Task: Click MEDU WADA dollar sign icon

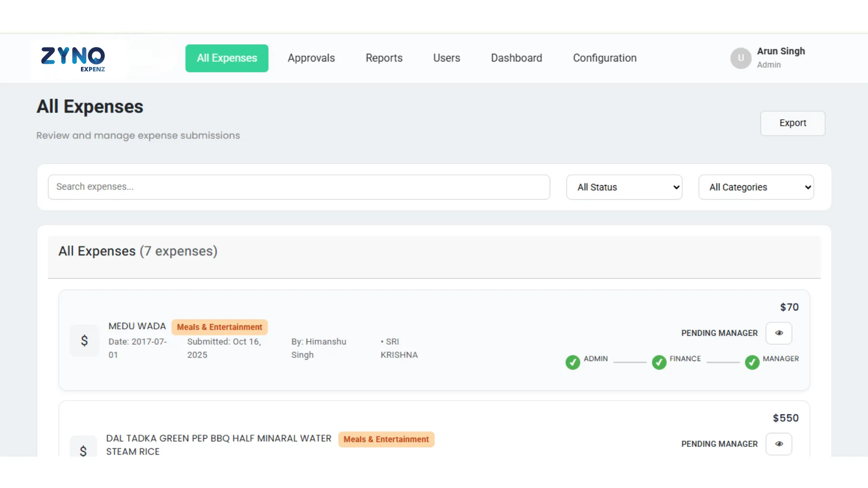Action: tap(85, 341)
